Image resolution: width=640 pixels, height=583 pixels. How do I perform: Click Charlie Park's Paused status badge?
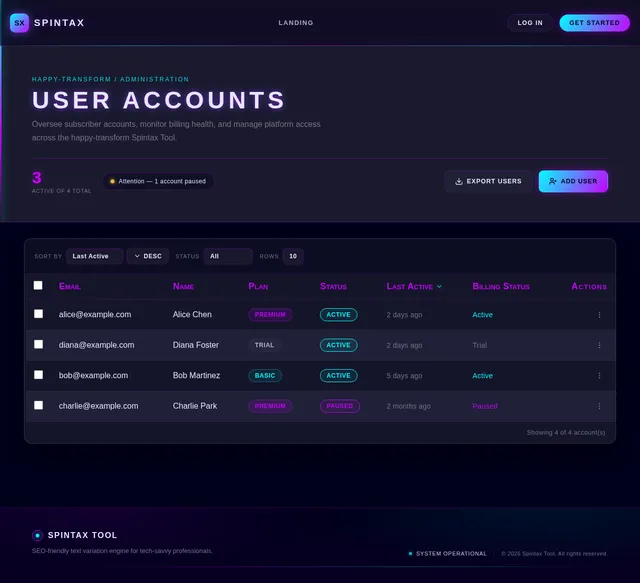click(x=340, y=406)
